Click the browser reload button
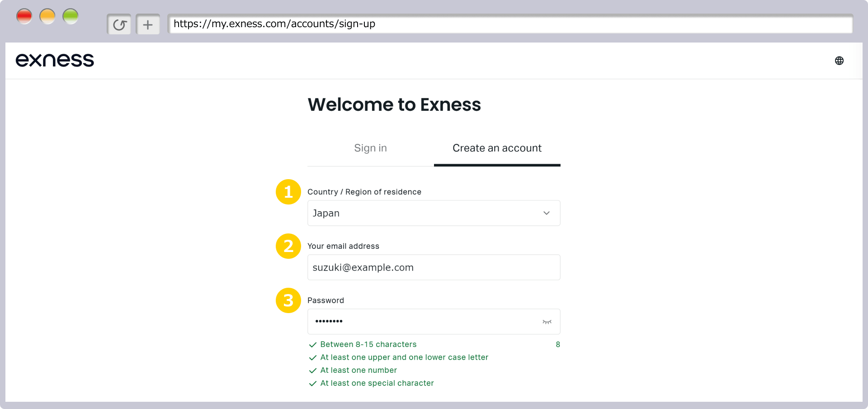The image size is (868, 409). coord(119,24)
